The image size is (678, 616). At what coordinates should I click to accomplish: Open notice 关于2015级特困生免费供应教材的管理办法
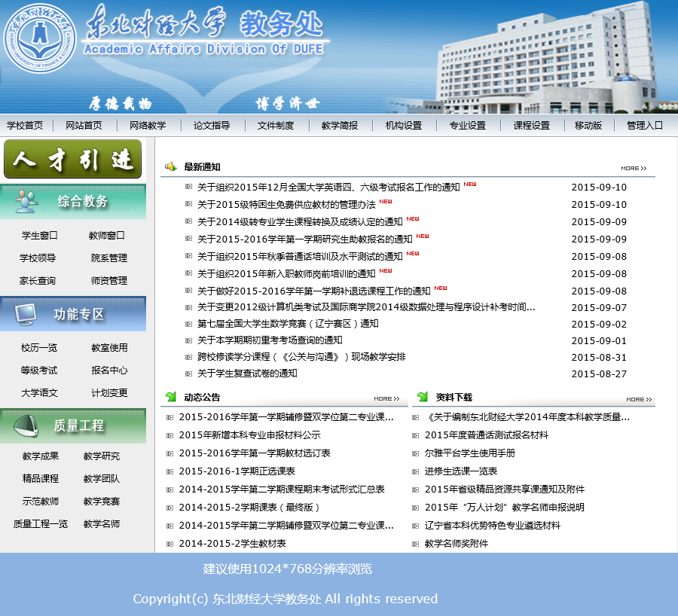click(286, 205)
